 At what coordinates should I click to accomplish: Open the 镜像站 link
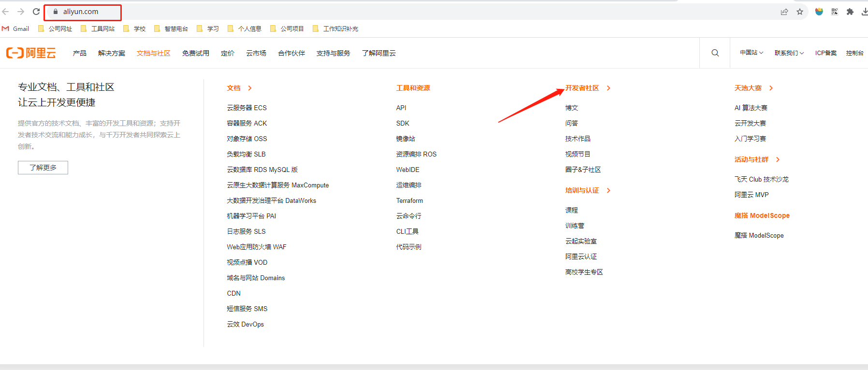pos(405,139)
